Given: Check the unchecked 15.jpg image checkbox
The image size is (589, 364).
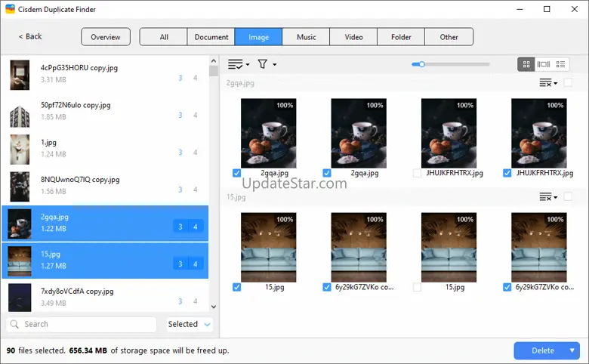Looking at the screenshot, I should point(417,287).
